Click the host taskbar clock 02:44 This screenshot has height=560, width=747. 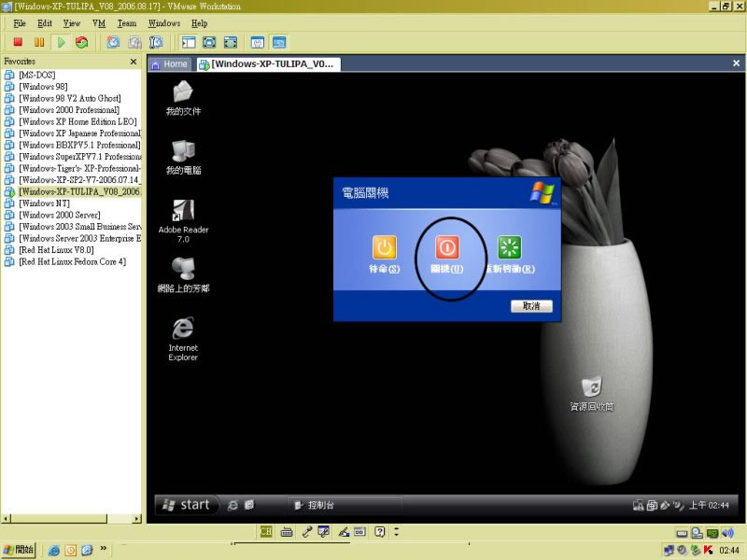click(729, 550)
